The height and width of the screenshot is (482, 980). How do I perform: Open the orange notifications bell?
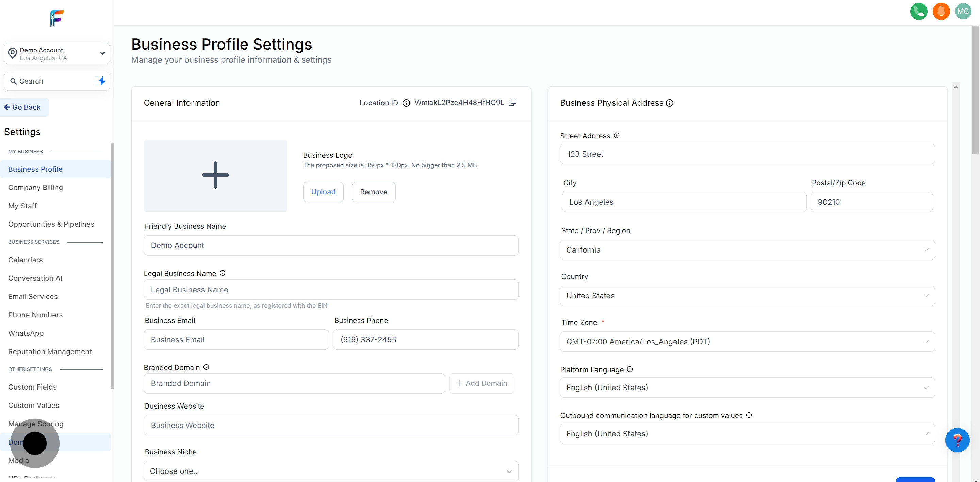[x=941, y=11]
